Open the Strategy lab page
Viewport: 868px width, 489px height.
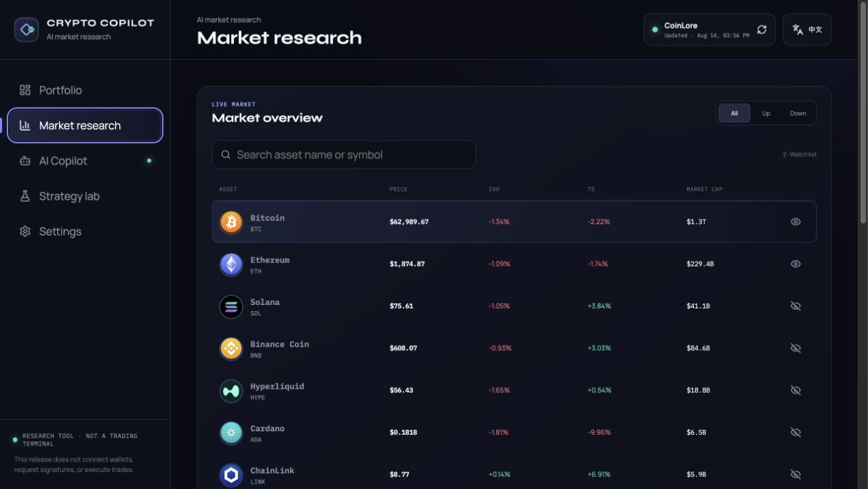coord(85,196)
